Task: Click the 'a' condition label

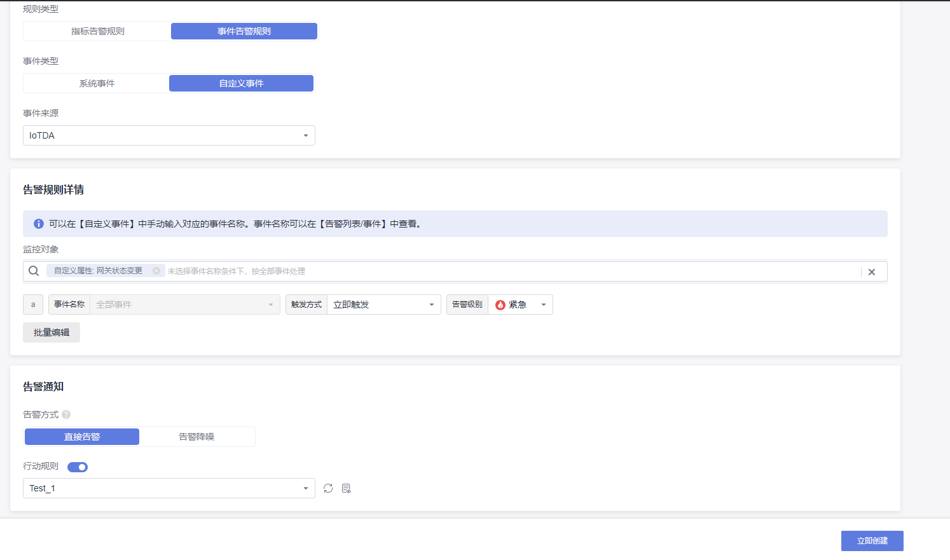Action: click(x=33, y=304)
